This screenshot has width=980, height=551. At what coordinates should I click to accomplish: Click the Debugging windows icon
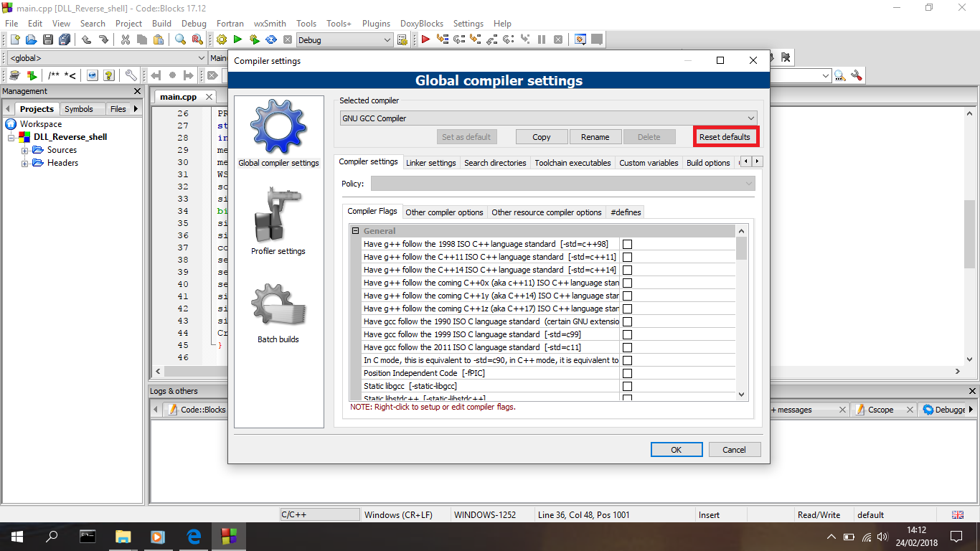[580, 39]
